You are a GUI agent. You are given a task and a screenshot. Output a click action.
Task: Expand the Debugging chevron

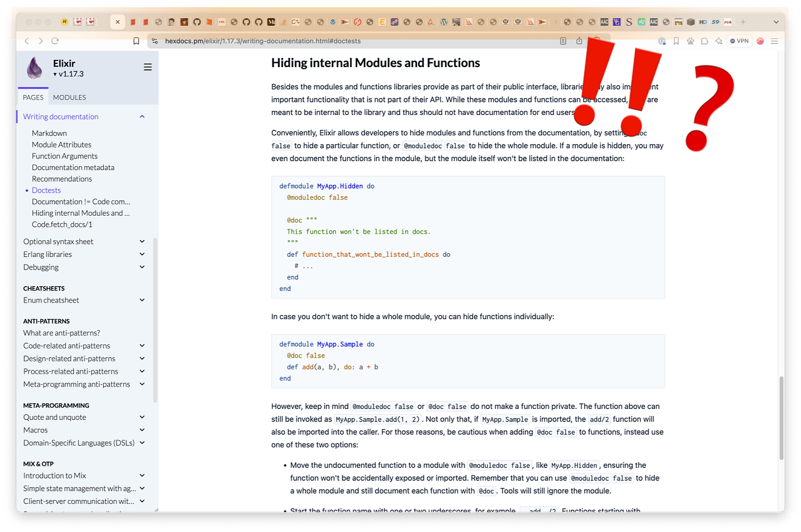(142, 267)
